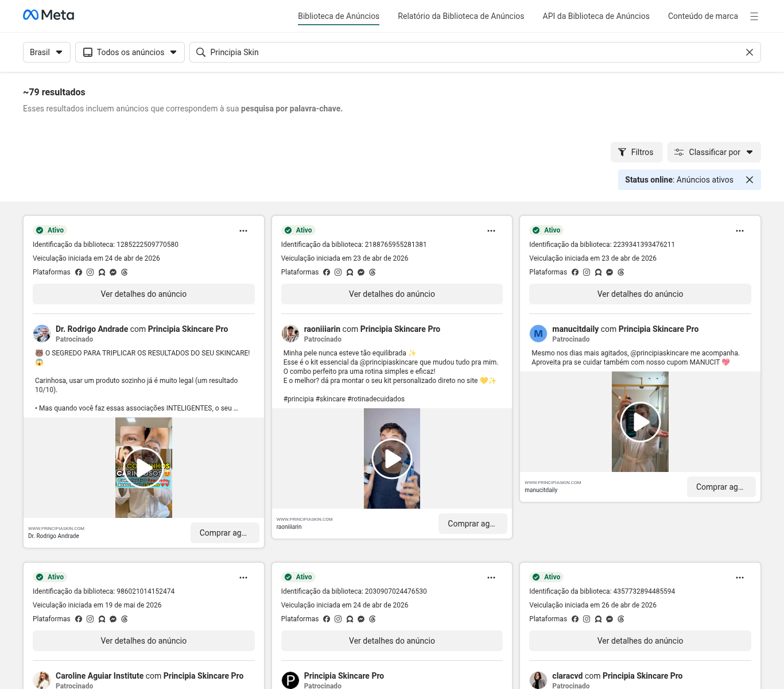Click the #principia hashtag in raoniiiarin ad
784x689 pixels.
click(x=298, y=399)
